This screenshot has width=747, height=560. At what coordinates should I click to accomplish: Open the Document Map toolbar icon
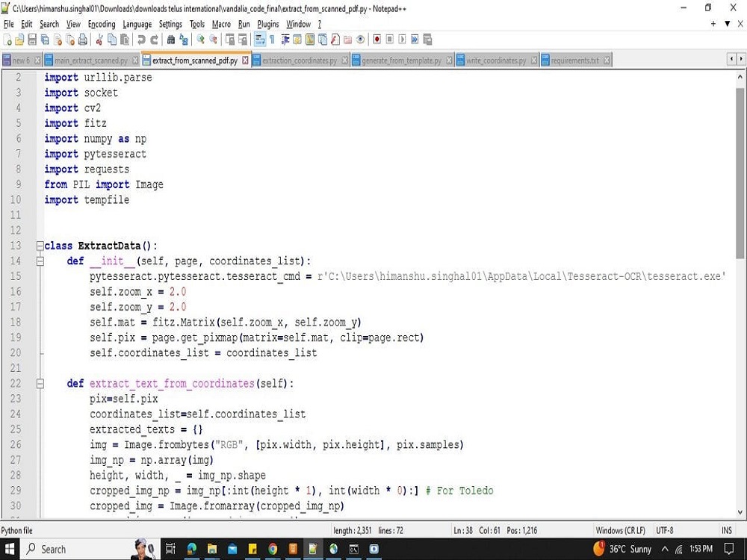[x=310, y=40]
